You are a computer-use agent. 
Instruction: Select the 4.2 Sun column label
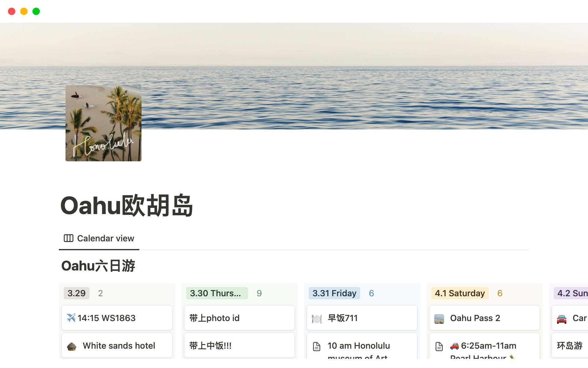click(571, 293)
